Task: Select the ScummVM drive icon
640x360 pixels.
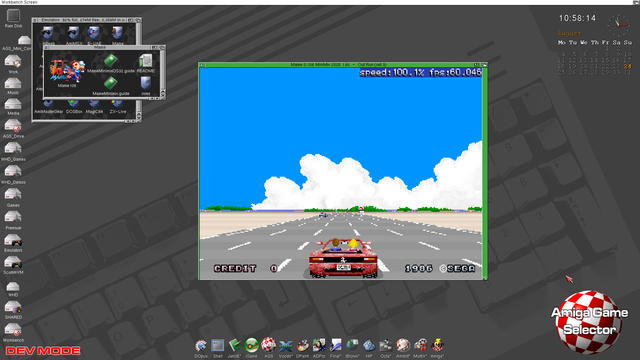Action: click(13, 262)
